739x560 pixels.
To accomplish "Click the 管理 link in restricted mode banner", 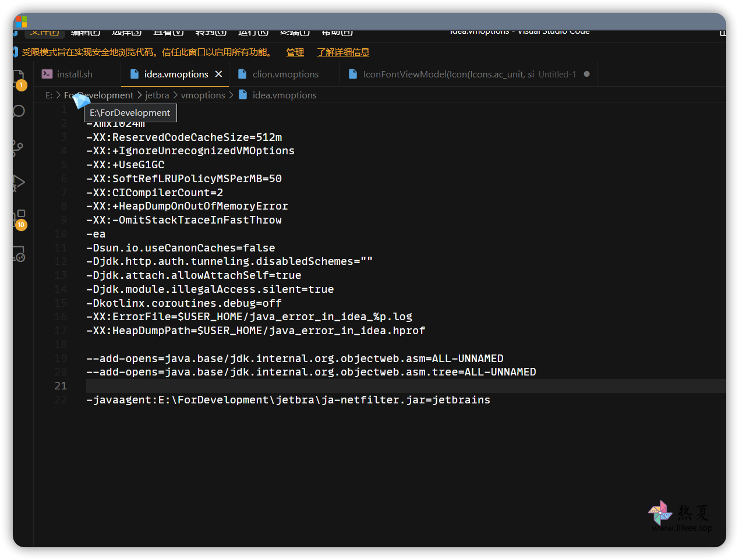I will [295, 52].
